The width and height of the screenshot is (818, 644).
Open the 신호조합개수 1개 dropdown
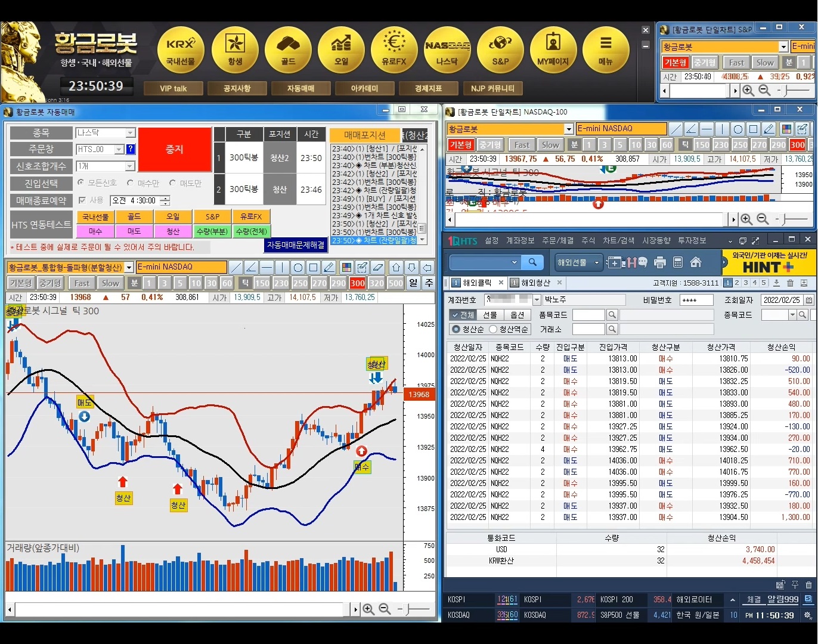click(x=131, y=166)
